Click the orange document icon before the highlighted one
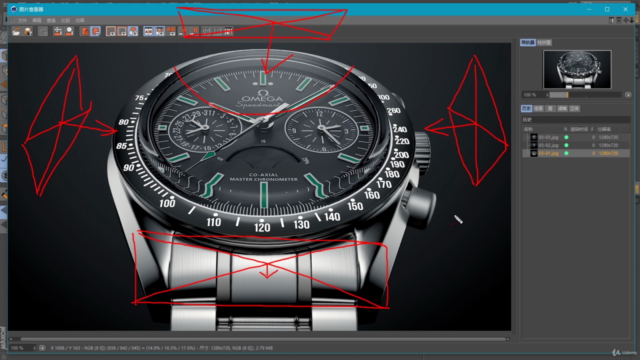This screenshot has width=640, height=360. click(x=84, y=31)
